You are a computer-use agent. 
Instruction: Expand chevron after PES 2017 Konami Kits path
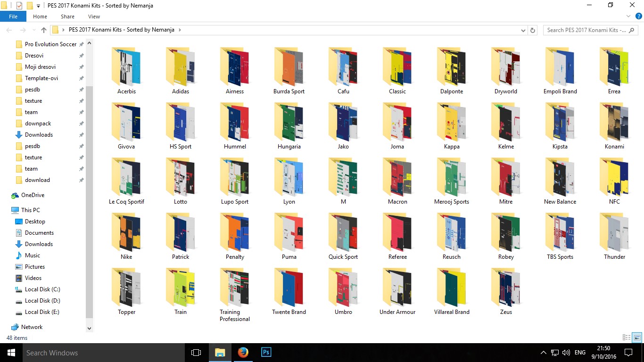[180, 30]
